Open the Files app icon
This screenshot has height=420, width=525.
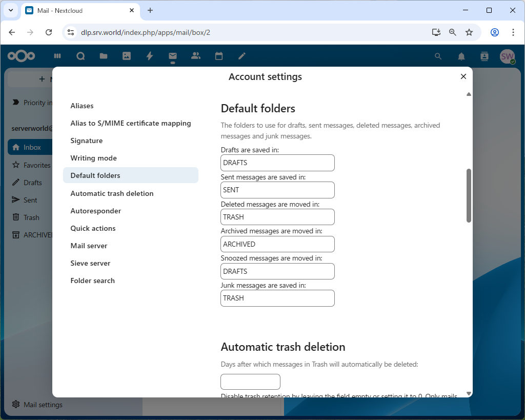coord(104,56)
